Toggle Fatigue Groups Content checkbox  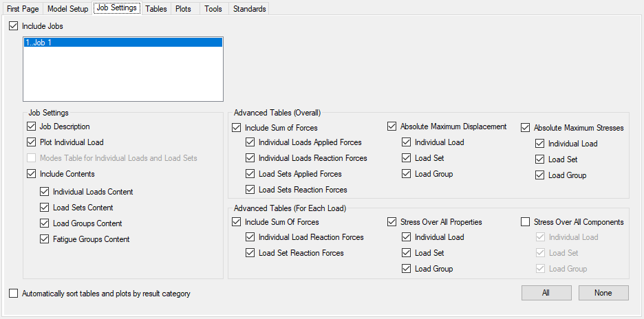click(x=45, y=239)
